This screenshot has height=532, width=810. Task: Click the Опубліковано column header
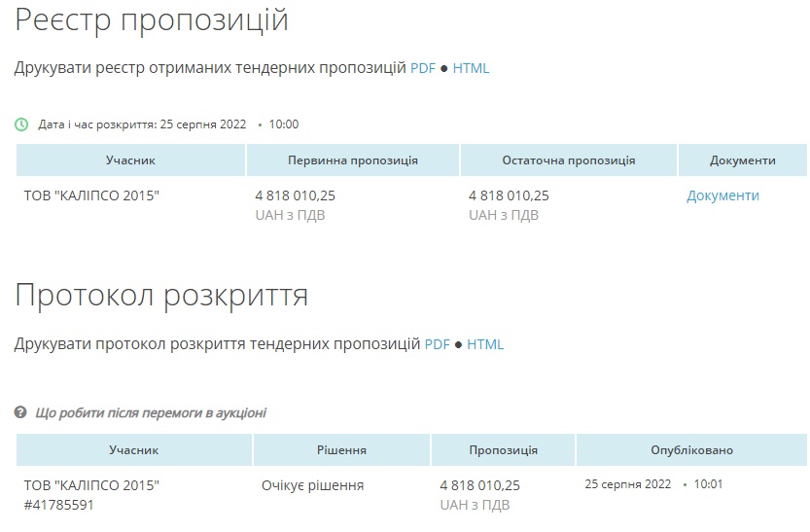tap(691, 450)
